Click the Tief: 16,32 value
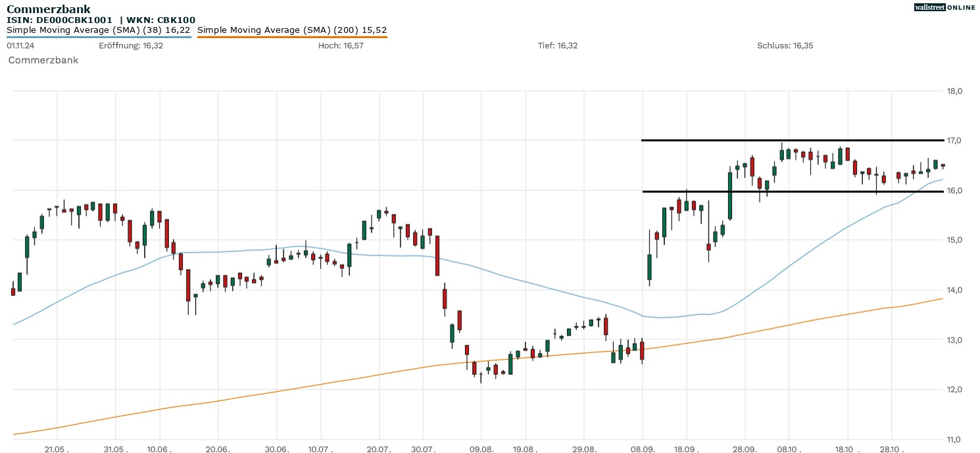 [558, 45]
